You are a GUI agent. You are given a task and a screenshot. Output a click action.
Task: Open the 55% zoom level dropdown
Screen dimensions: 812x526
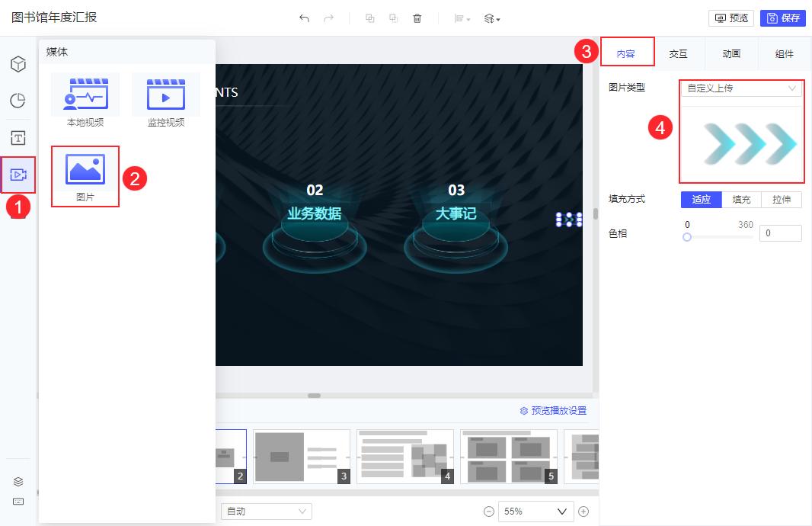(x=535, y=512)
